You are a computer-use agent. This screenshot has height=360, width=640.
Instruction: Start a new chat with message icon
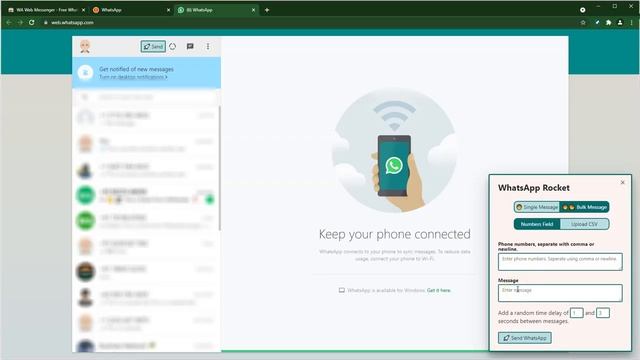[x=190, y=47]
